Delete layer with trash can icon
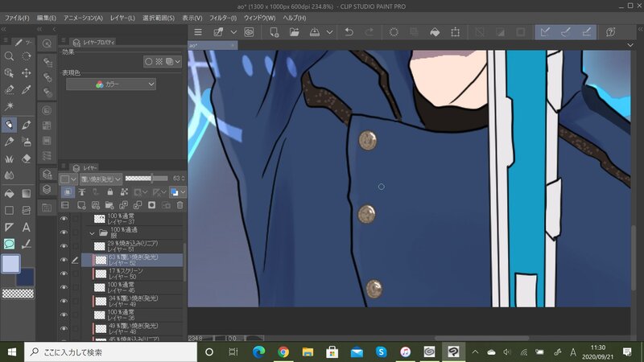The width and height of the screenshot is (644, 362). pyautogui.click(x=180, y=205)
